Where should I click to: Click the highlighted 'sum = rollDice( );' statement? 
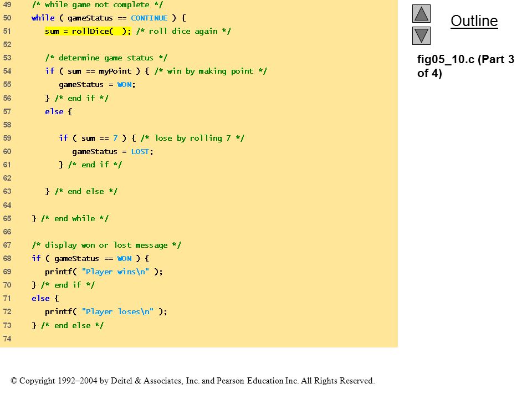tap(88, 31)
